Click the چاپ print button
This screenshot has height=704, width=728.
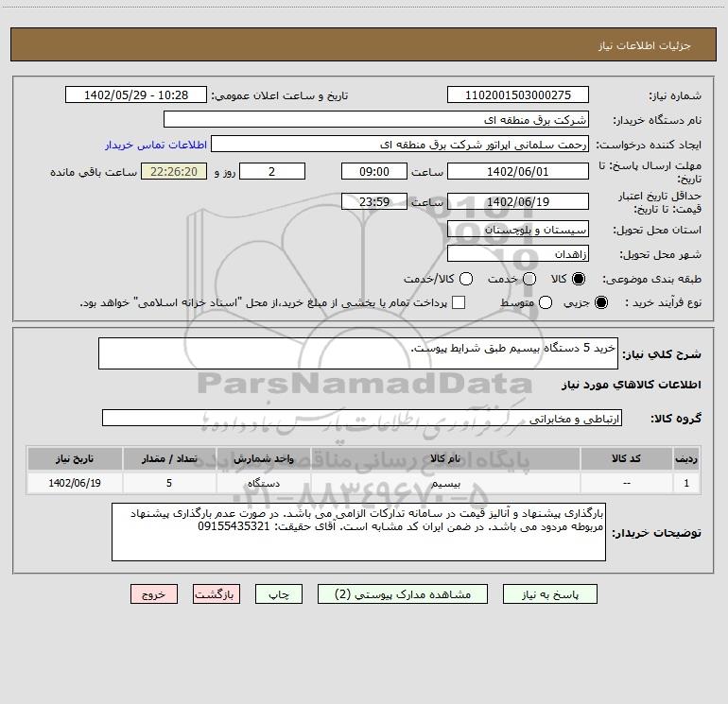click(279, 594)
